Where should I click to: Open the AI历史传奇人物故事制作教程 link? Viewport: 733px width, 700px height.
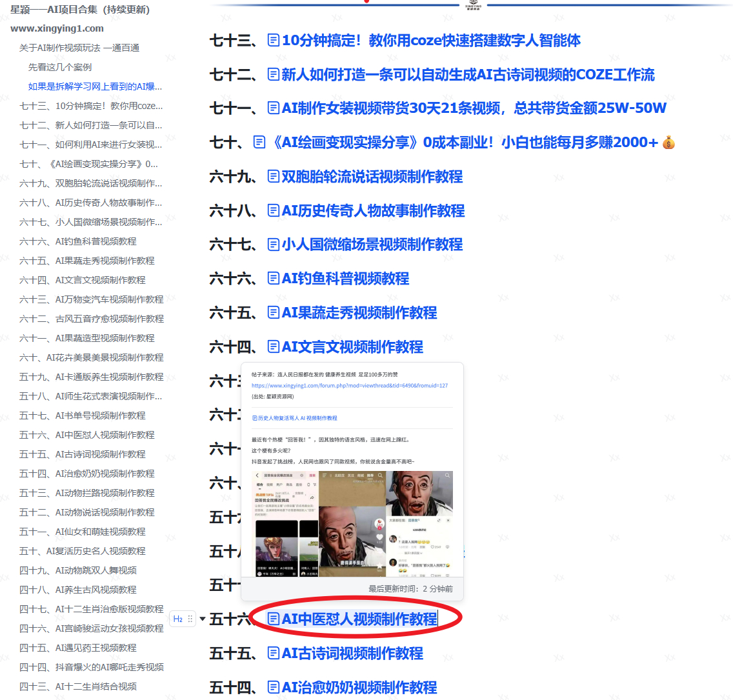[x=373, y=211]
